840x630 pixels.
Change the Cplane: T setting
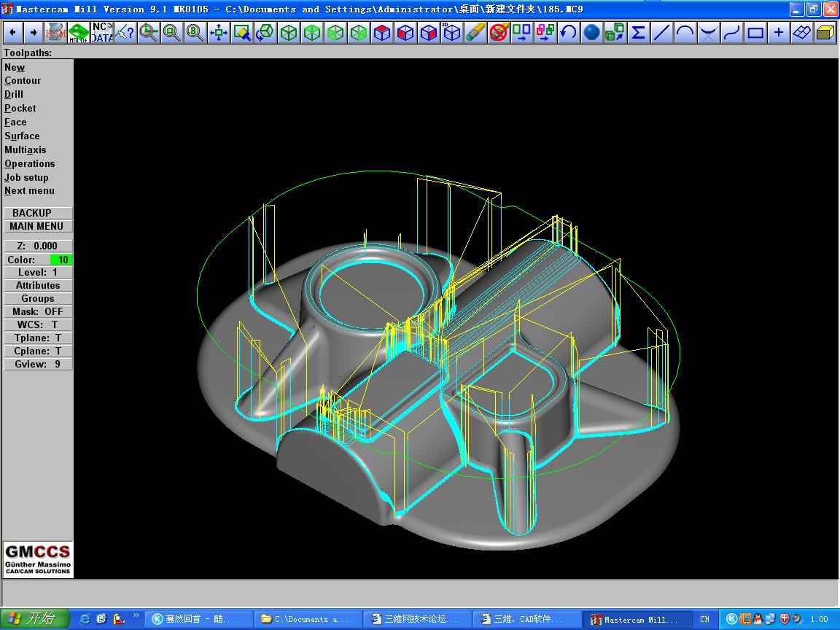(38, 351)
